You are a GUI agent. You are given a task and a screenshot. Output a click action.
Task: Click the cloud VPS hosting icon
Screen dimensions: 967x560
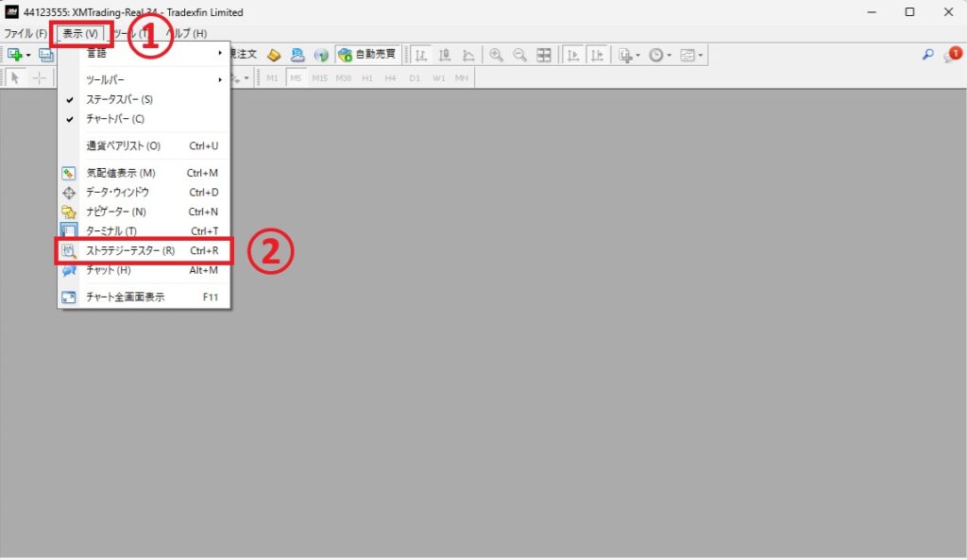tap(297, 55)
